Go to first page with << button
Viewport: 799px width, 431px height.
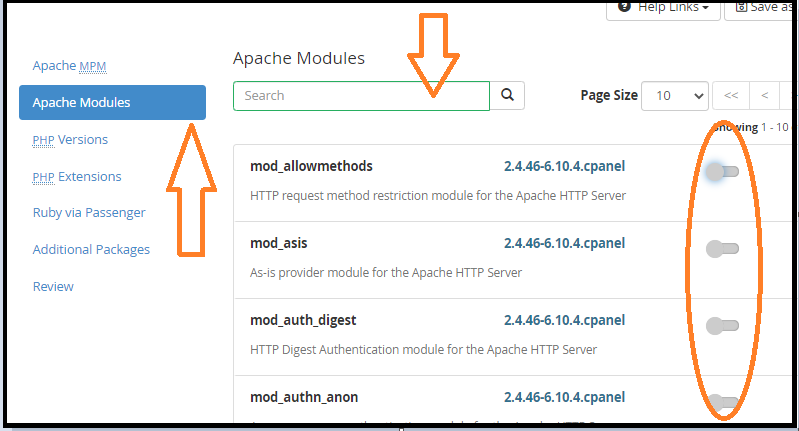click(x=731, y=95)
